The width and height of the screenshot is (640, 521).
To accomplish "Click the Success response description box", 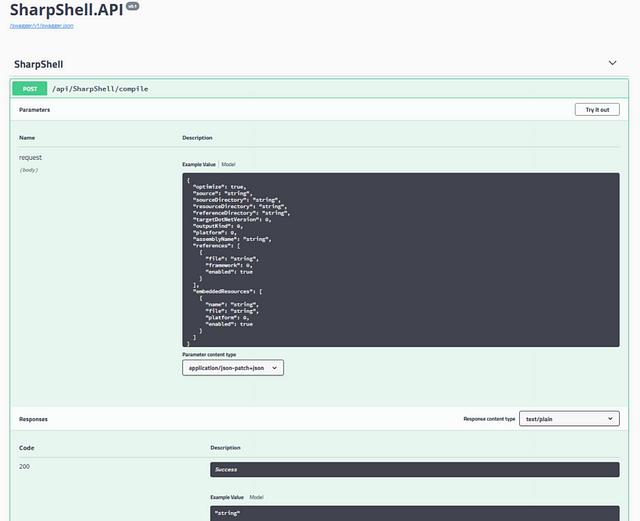I will pyautogui.click(x=415, y=470).
